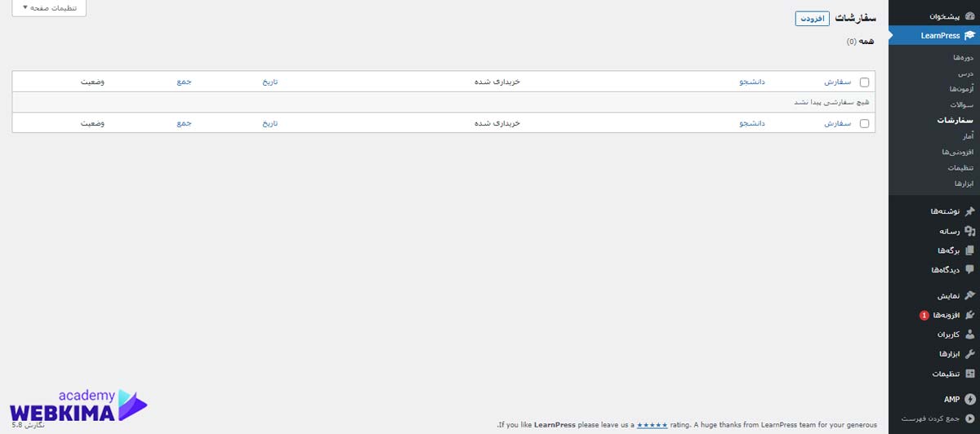
Task: Click the five-star rating link
Action: click(652, 425)
